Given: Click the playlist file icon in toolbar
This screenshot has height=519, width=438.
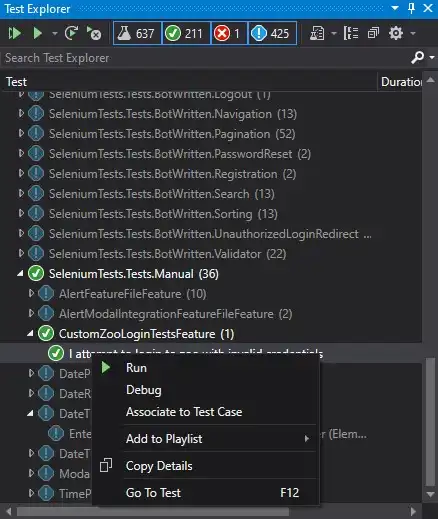Looking at the screenshot, I should (317, 33).
